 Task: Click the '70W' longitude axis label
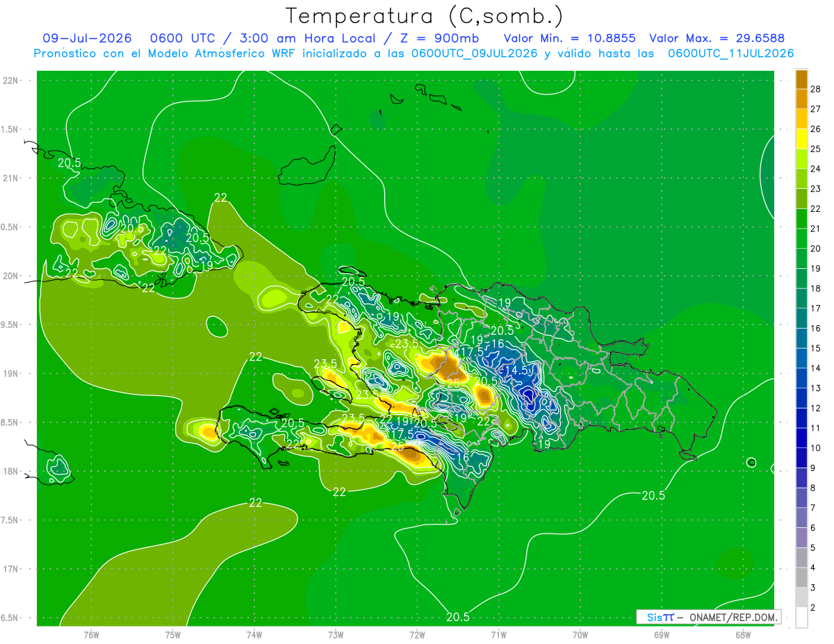580,634
